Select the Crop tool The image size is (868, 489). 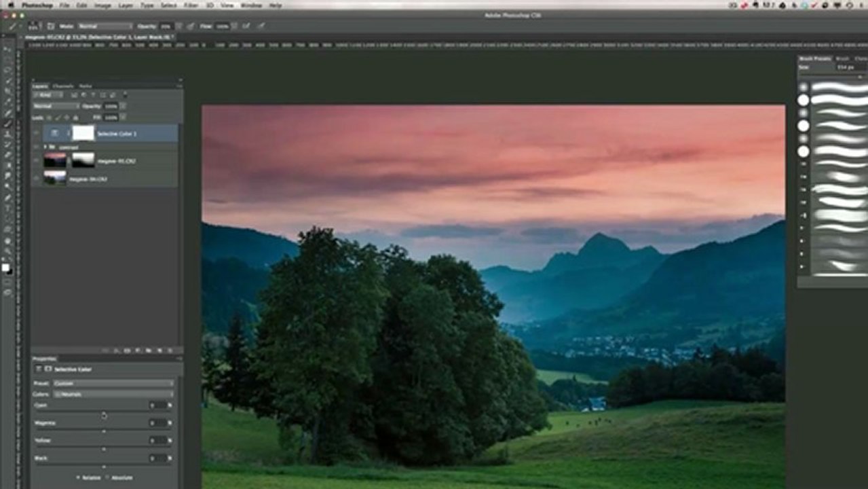tap(8, 90)
